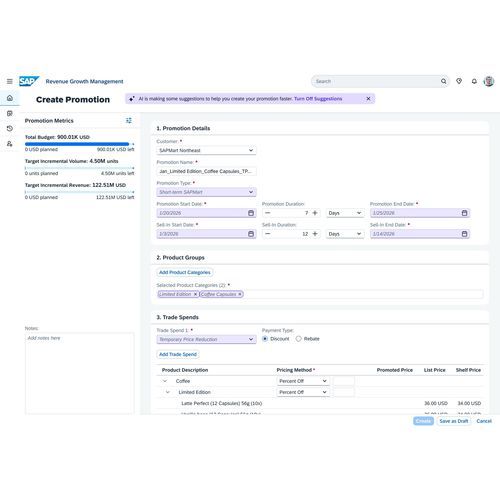The image size is (500, 500).
Task: Increase Sell-In Duration with plus
Action: click(315, 234)
